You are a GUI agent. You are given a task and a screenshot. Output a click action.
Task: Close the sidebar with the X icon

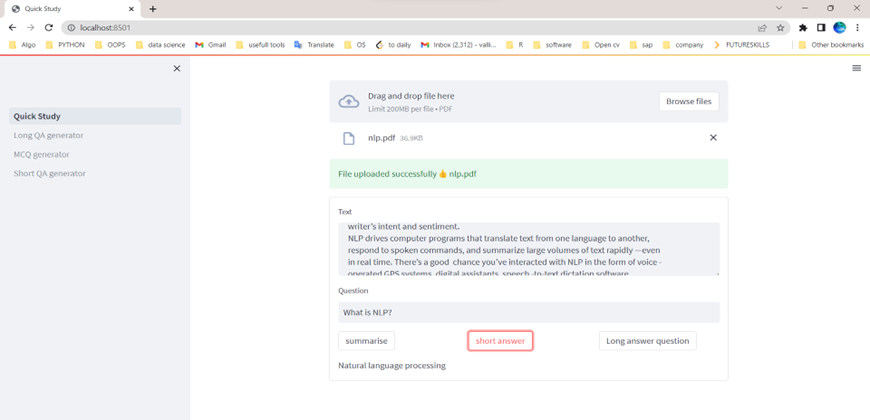(x=177, y=68)
